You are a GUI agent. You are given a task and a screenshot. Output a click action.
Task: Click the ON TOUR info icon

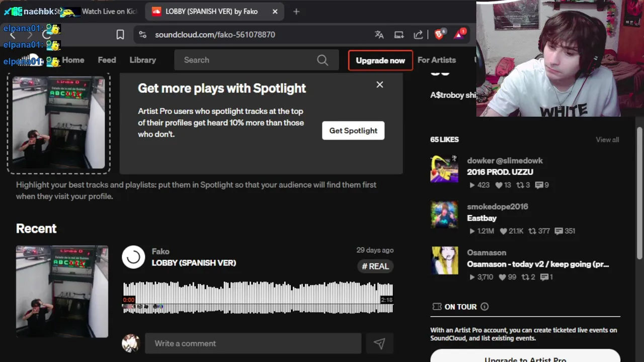click(485, 307)
